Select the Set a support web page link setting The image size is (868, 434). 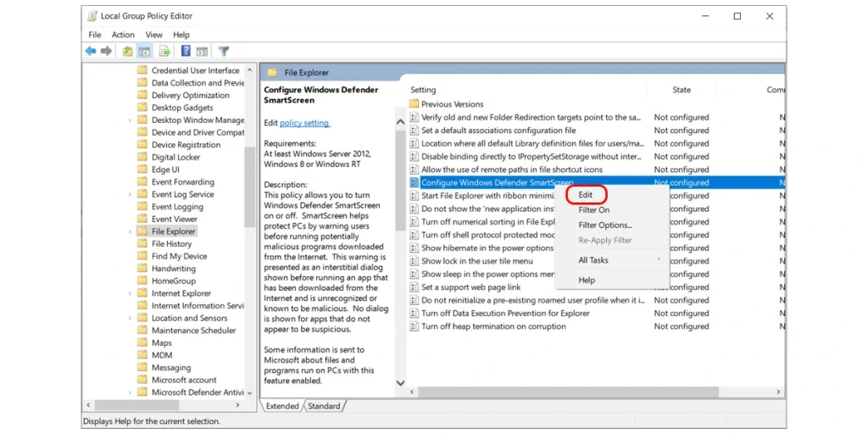tap(471, 287)
